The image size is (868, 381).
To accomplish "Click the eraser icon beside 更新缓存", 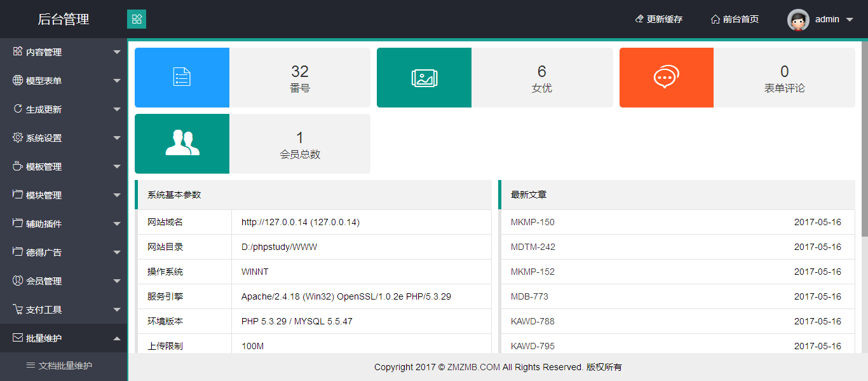I will point(639,19).
